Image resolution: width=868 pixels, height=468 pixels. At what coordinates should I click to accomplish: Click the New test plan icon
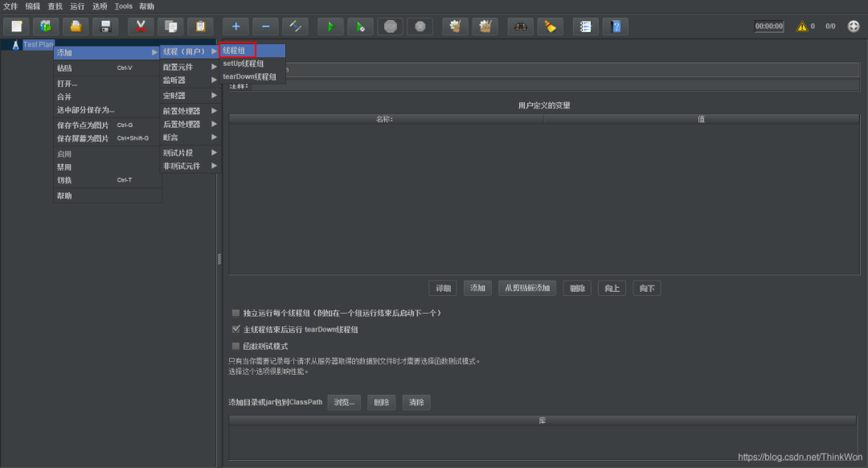coord(17,26)
